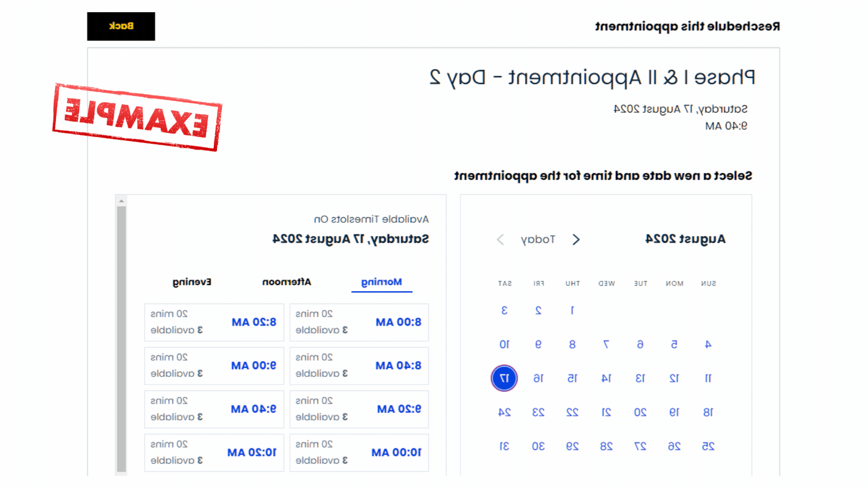Select 8:20 AM morning slot
Viewport: 868px width, 488px height.
pos(213,322)
